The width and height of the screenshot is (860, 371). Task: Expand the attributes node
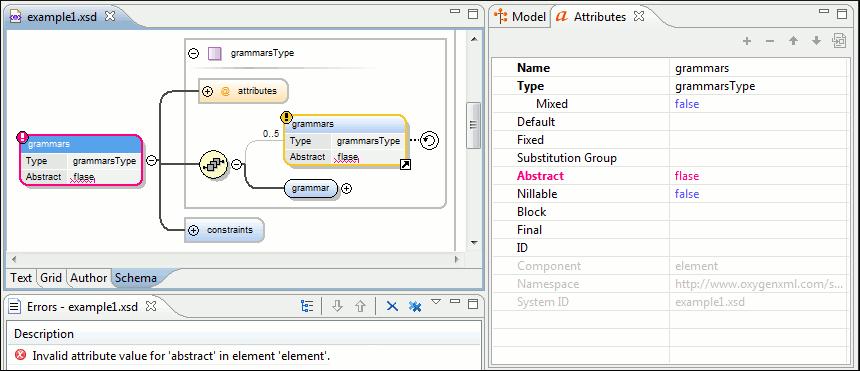point(207,91)
